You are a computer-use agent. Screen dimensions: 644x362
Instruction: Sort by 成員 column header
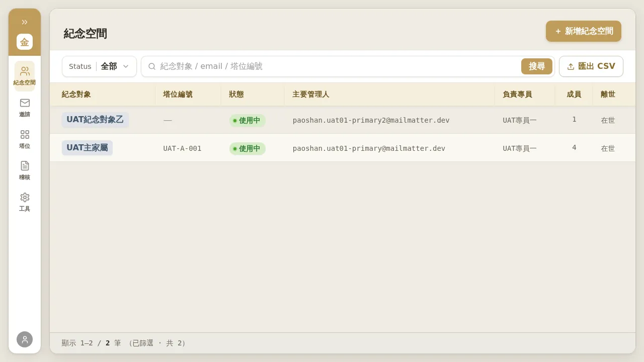pos(574,95)
